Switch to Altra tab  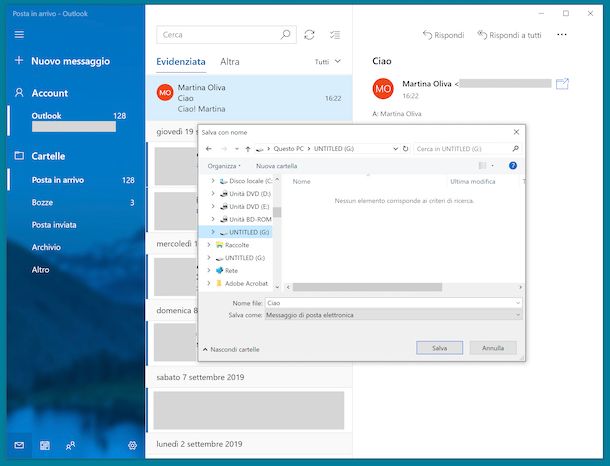point(230,61)
